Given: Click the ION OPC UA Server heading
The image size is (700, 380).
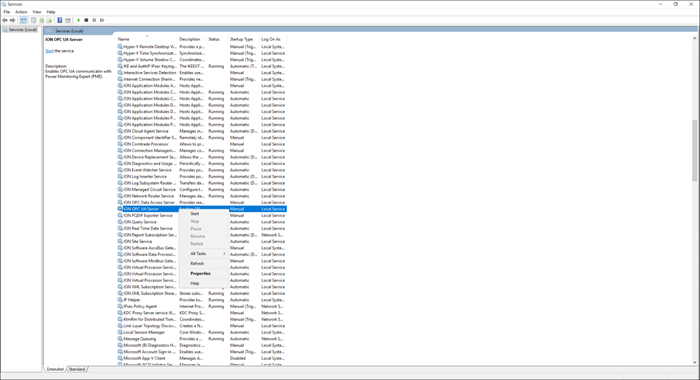Looking at the screenshot, I should click(64, 39).
